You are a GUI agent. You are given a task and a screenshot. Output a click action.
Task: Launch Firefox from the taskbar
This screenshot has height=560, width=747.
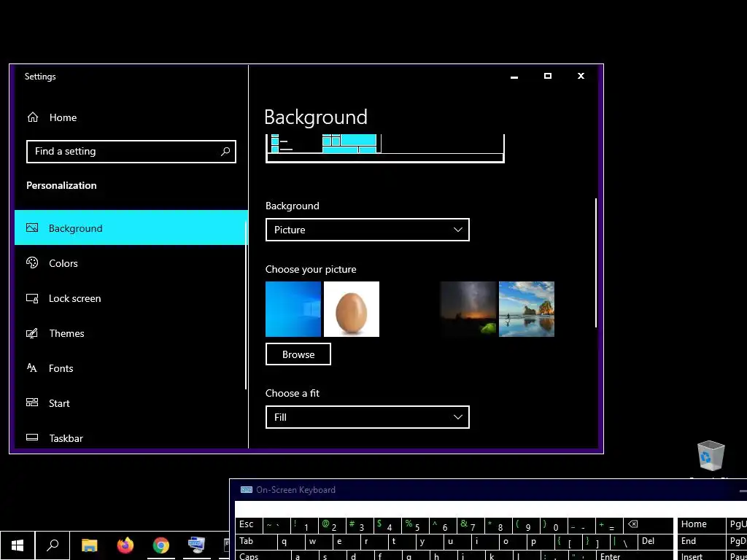point(125,545)
